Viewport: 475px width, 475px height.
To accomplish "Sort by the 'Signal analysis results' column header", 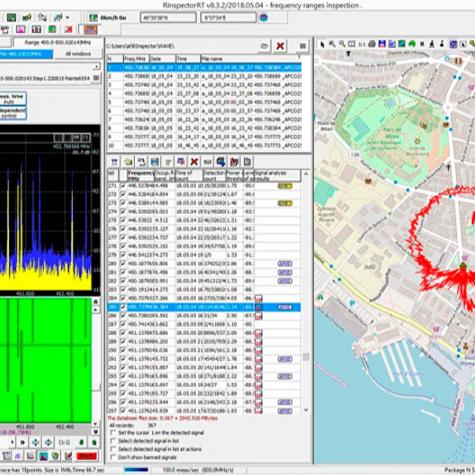I will [x=277, y=176].
